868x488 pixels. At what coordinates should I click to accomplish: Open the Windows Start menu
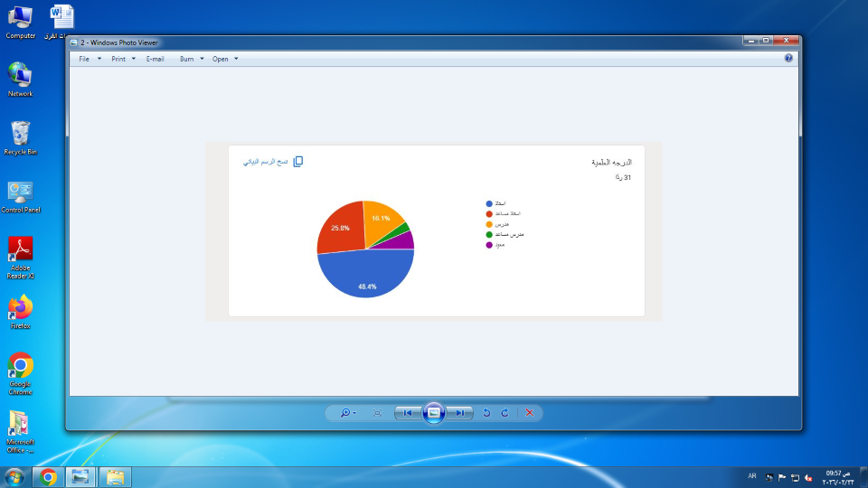14,476
